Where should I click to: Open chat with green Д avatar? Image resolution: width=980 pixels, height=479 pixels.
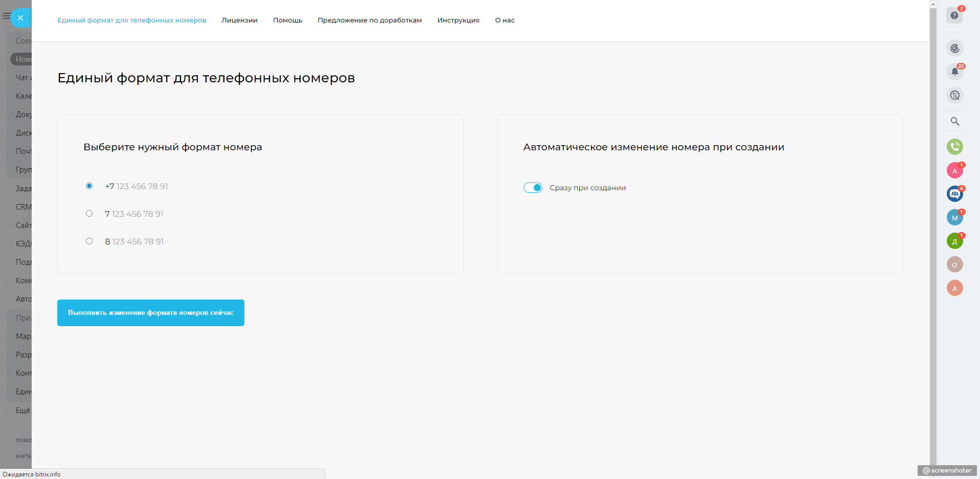(x=954, y=241)
